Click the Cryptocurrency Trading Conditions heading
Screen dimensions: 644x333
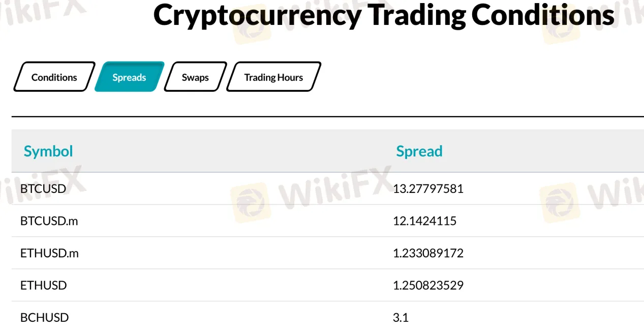pyautogui.click(x=384, y=15)
